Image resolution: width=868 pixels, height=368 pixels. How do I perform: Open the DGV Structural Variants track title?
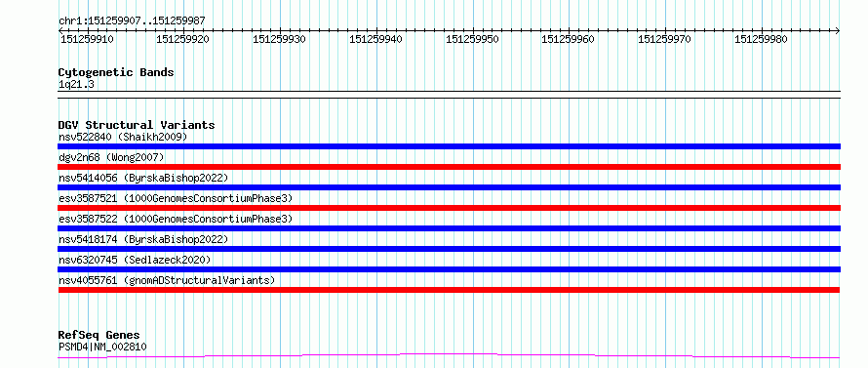coord(137,125)
